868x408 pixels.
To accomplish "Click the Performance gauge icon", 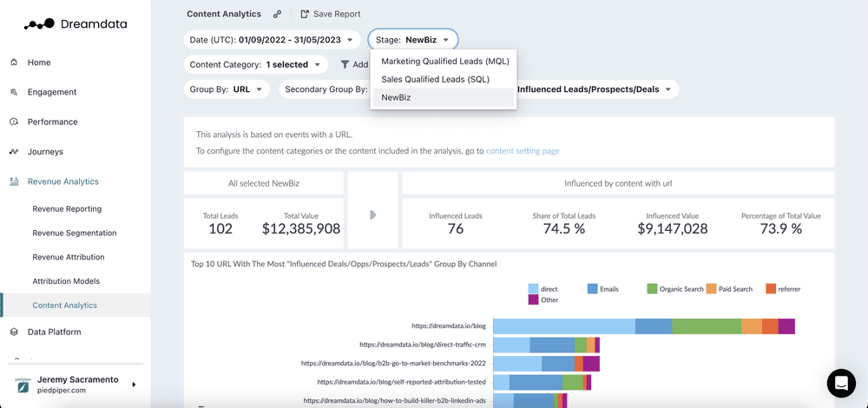I will tap(15, 122).
